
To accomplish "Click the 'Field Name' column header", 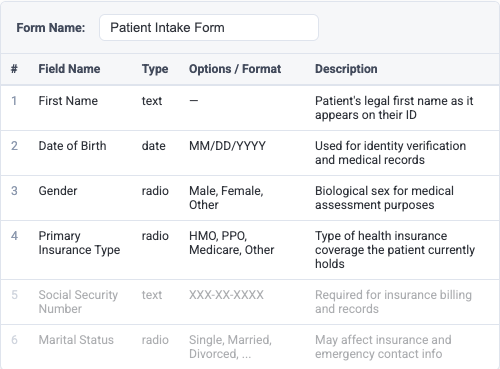I will pos(69,69).
